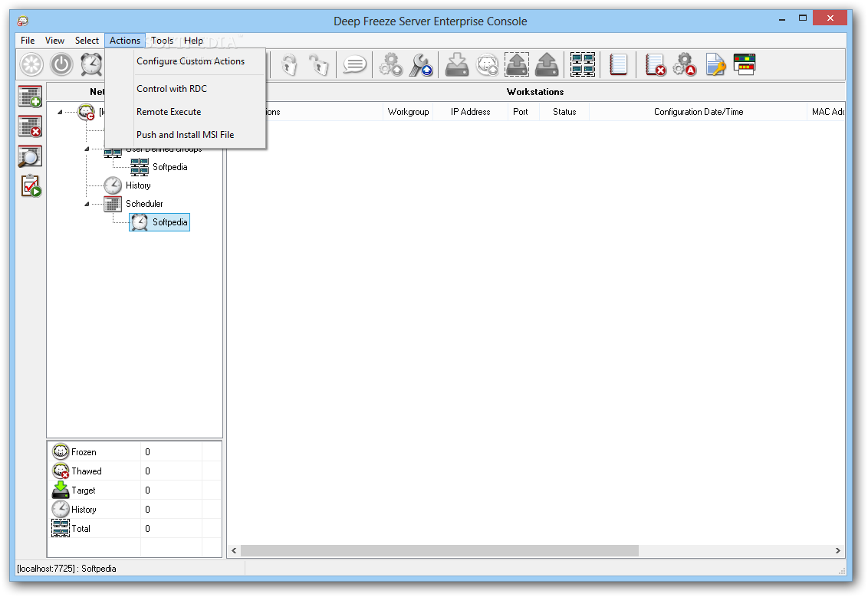Sort by IP Address column header

(471, 112)
